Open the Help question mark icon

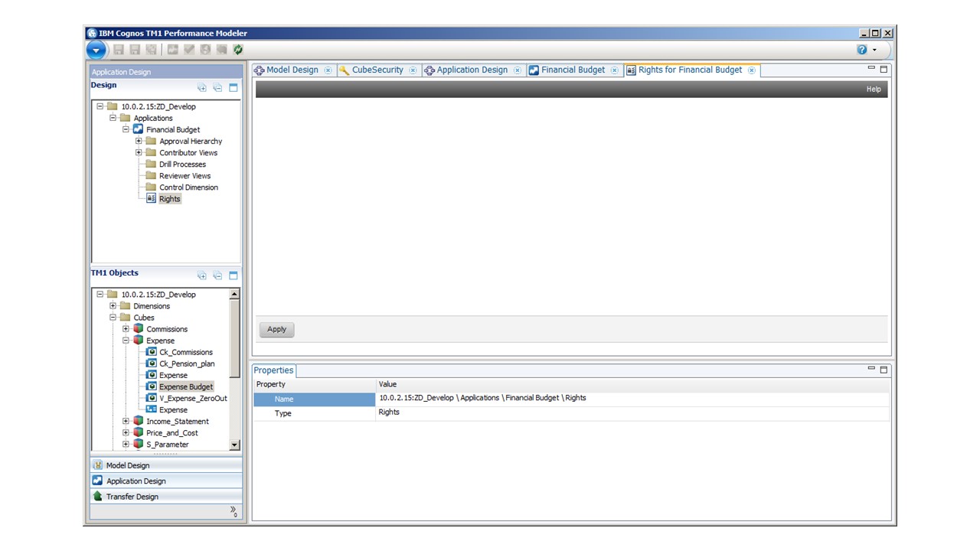tap(862, 50)
